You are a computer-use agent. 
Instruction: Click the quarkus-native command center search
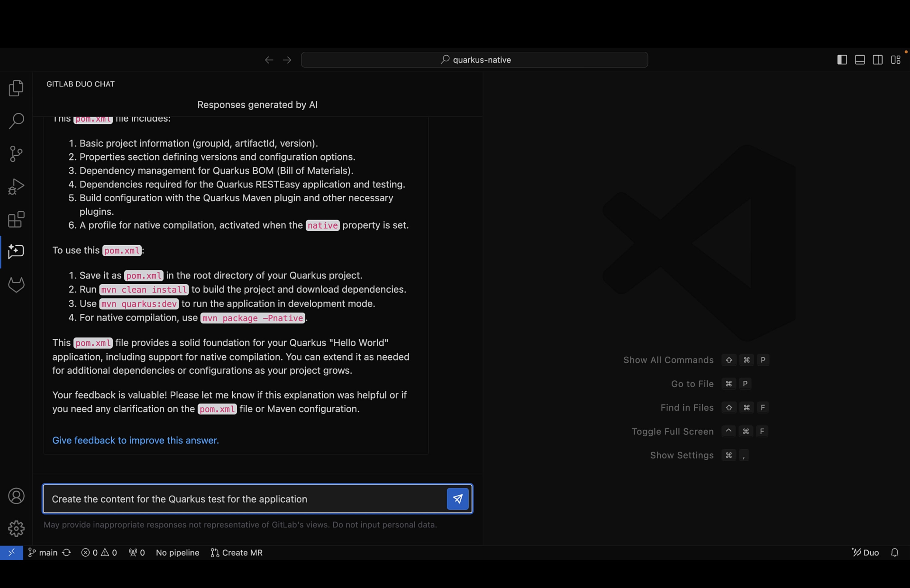pyautogui.click(x=474, y=60)
